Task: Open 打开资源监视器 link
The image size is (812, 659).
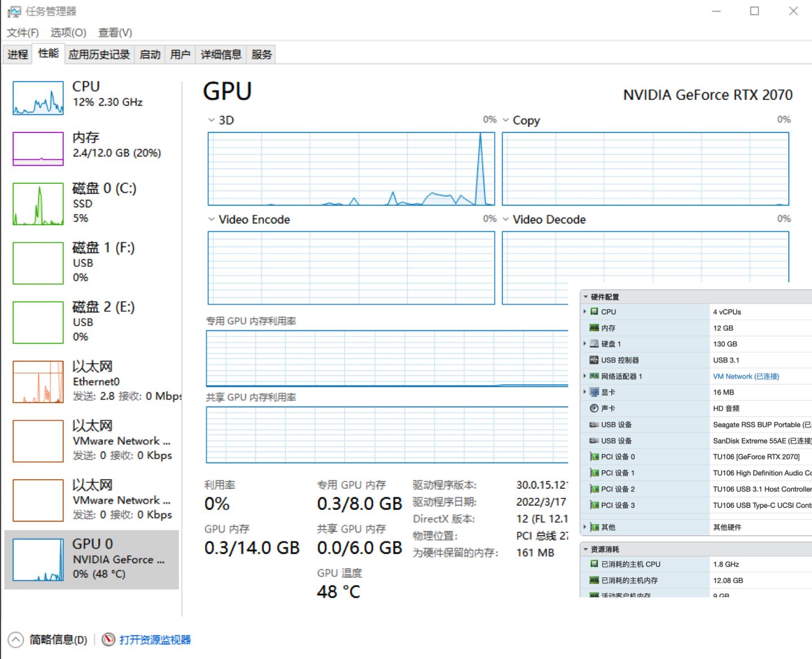Action: 155,640
